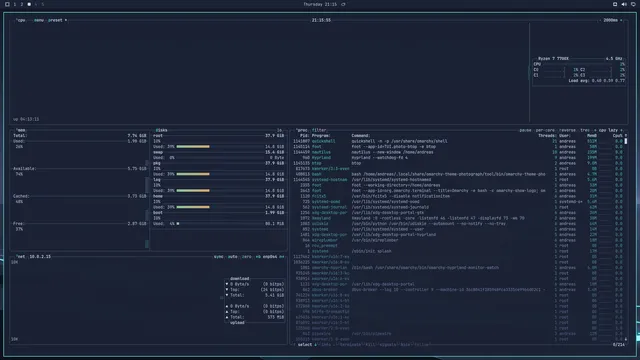The width and height of the screenshot is (640, 360).
Task: Click the enp0s4 interface name
Action: tap(270, 257)
